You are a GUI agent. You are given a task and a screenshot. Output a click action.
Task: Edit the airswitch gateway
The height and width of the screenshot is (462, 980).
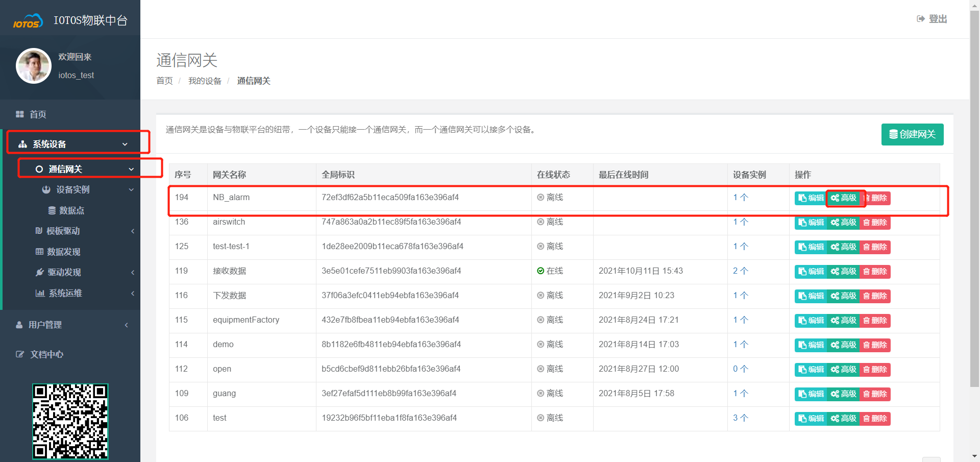click(x=811, y=223)
